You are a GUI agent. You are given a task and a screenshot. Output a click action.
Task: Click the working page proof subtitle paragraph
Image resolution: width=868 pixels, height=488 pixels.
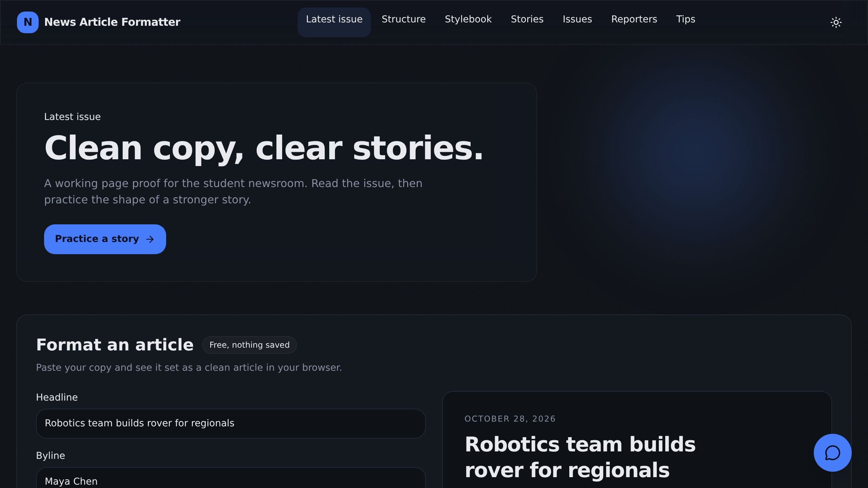point(233,191)
